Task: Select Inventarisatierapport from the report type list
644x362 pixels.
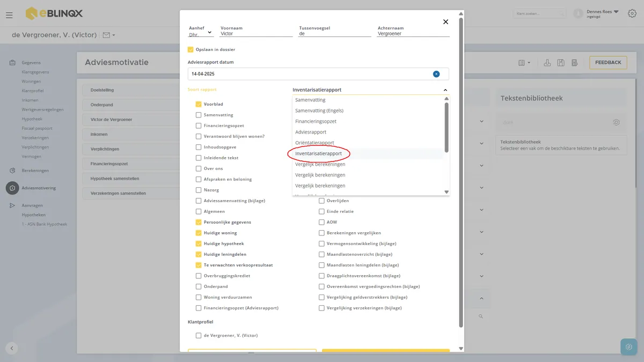Action: (x=318, y=153)
